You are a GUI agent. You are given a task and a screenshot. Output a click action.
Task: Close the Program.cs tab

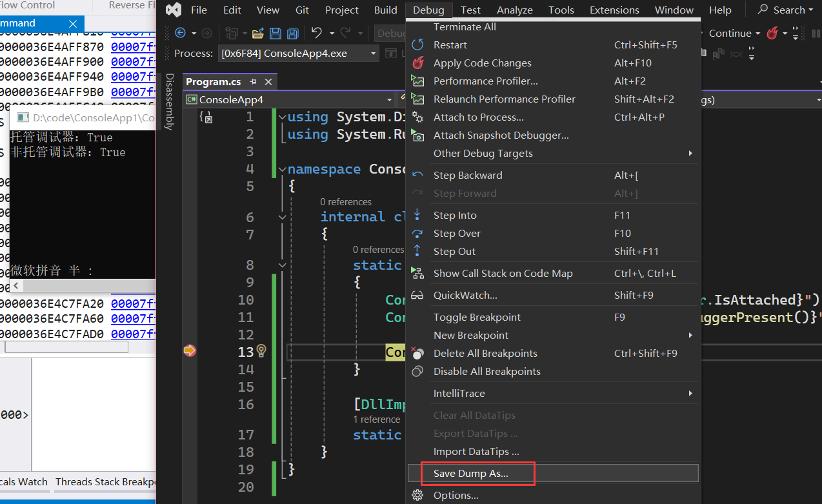pos(268,81)
